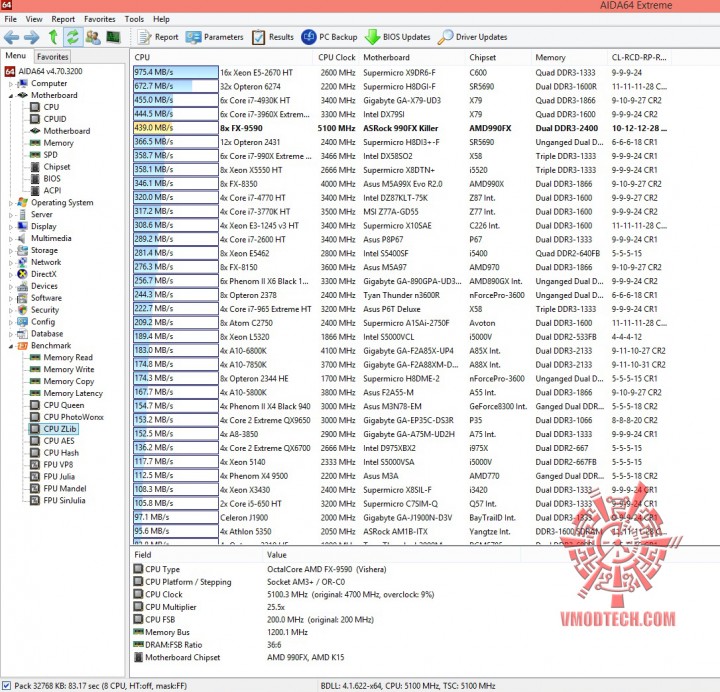The height and width of the screenshot is (692, 720).
Task: Click the Forward navigation arrow
Action: (x=32, y=37)
